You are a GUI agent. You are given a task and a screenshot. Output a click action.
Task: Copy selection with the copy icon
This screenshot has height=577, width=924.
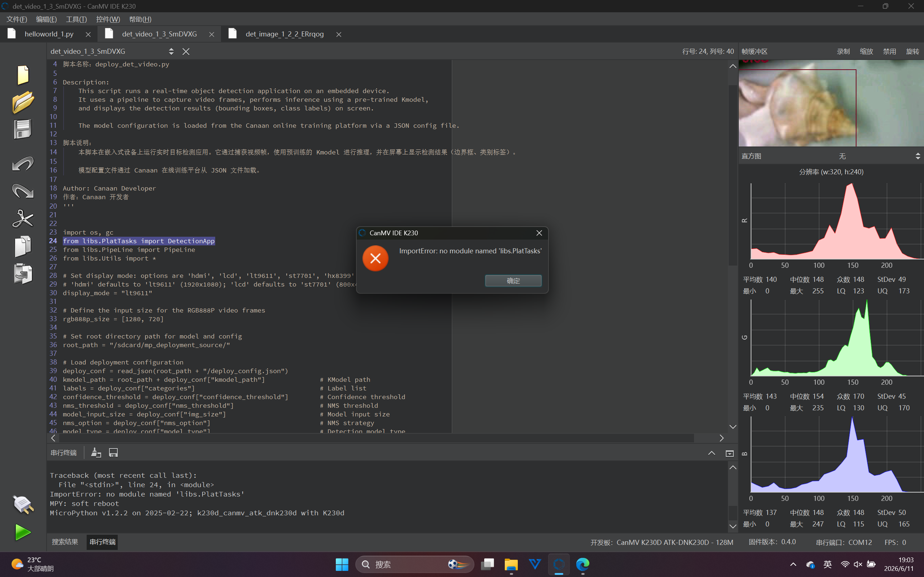pyautogui.click(x=22, y=246)
